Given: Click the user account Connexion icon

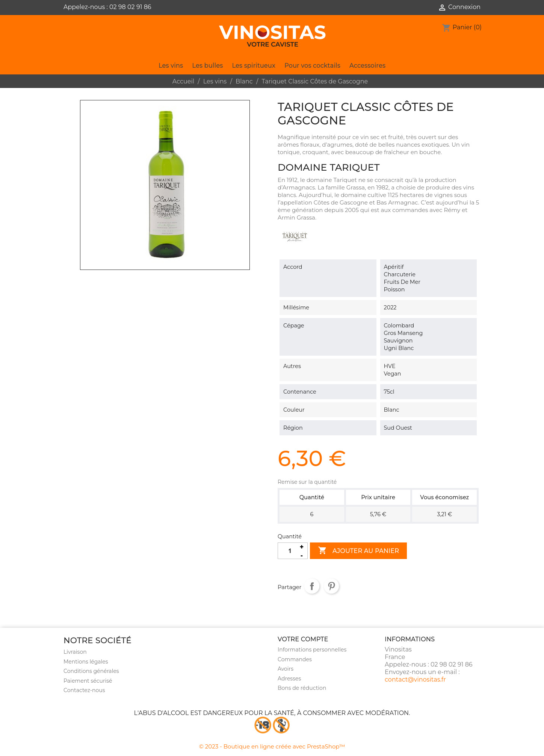Looking at the screenshot, I should tap(442, 7).
